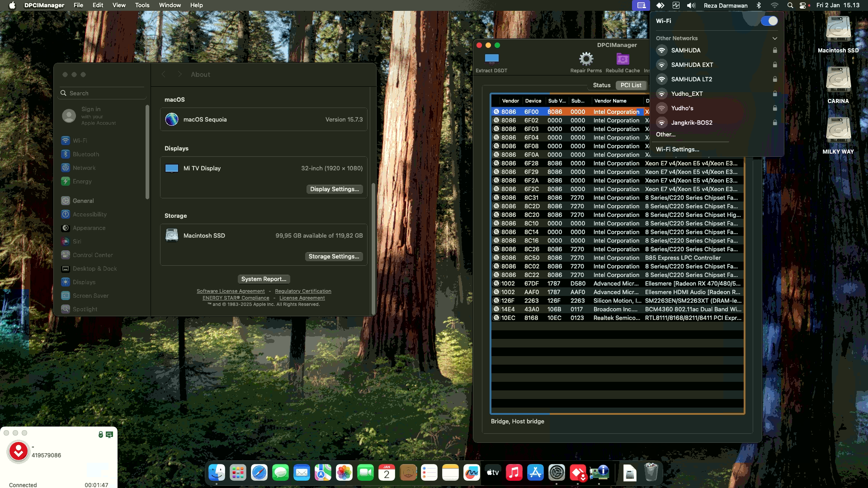
Task: Open Control Center in menu bar
Action: [803, 5]
